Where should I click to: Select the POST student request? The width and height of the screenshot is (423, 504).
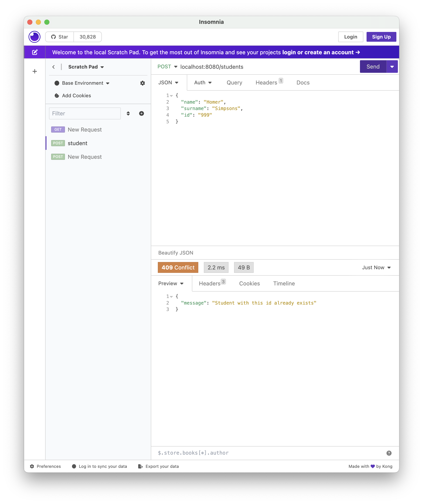tap(98, 143)
